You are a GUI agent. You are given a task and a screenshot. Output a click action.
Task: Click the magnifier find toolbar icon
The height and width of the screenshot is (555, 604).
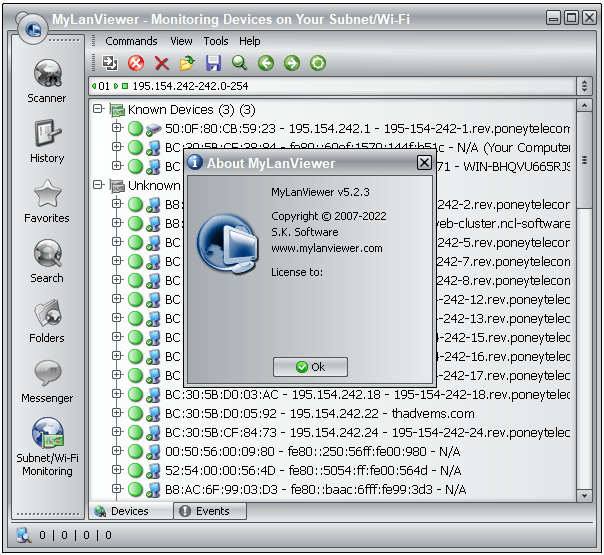239,63
